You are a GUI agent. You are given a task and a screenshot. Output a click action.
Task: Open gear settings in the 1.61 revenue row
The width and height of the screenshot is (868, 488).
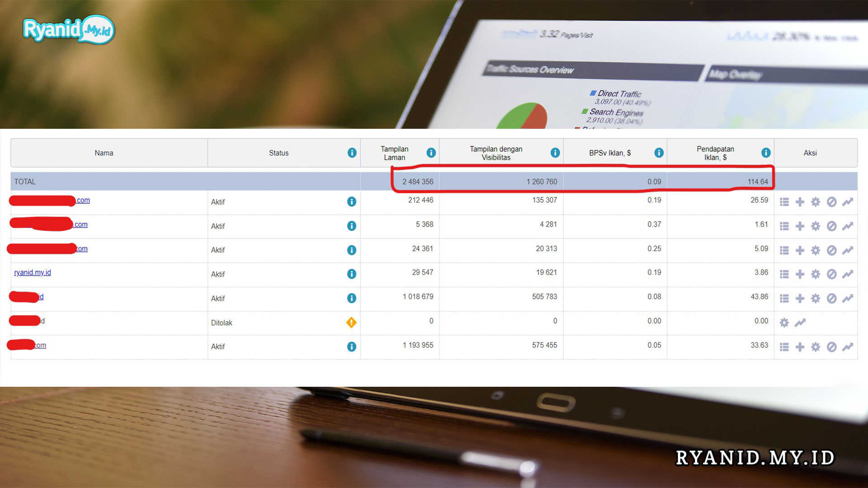(x=816, y=226)
